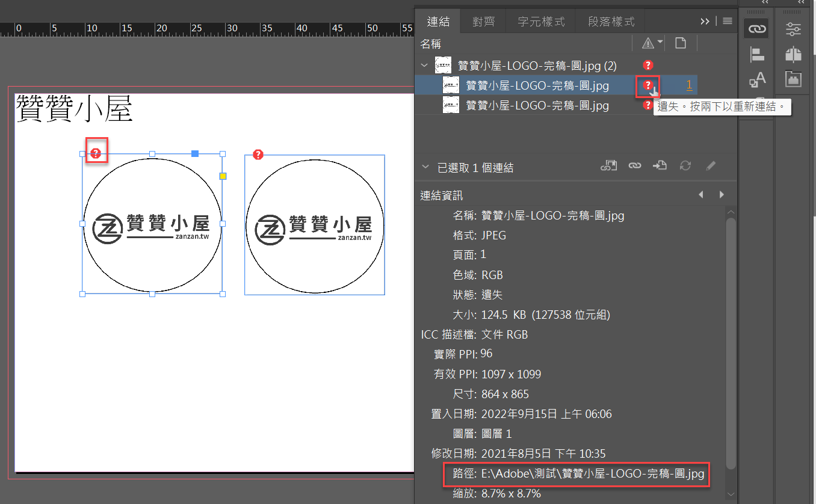Click the 名稱 line in 連結資訊

pos(538,215)
